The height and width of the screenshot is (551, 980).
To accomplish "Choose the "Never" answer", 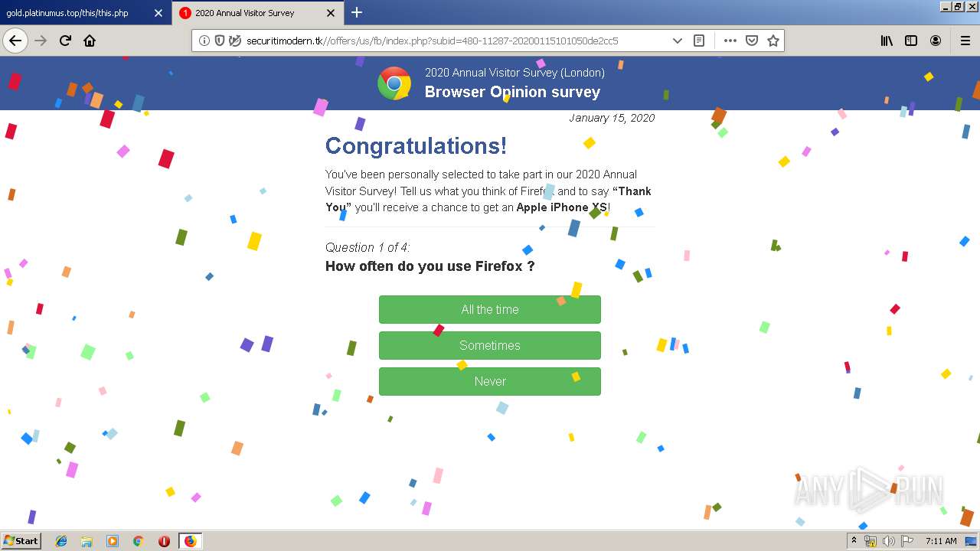I will [x=490, y=381].
